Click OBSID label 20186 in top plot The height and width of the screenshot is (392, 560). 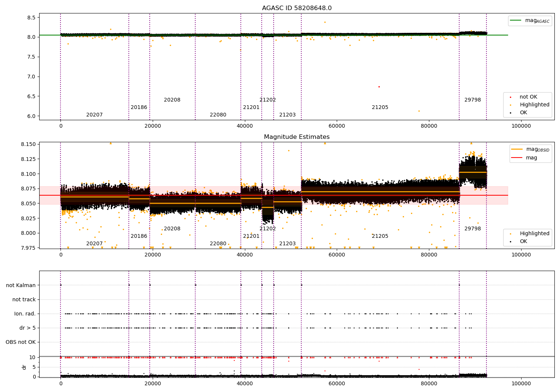139,108
